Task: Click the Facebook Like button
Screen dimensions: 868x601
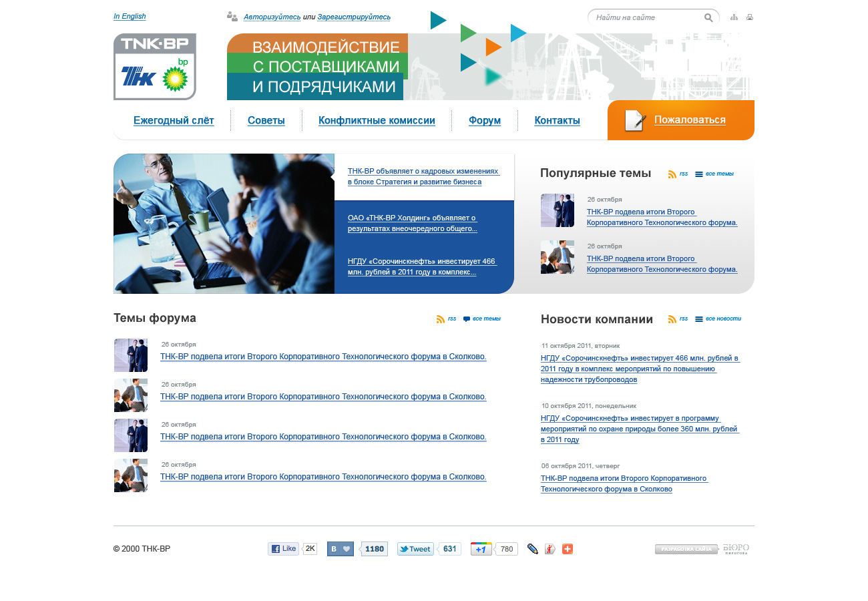Action: [283, 549]
